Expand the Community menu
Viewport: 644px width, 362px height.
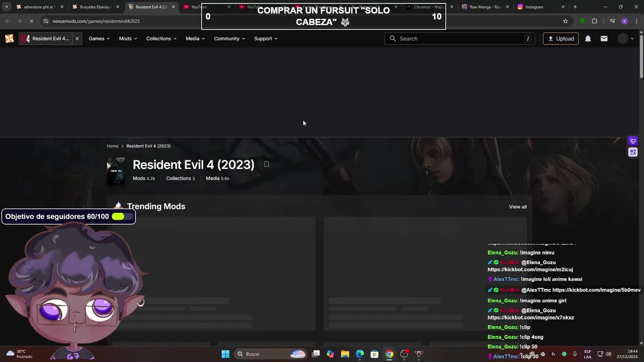click(229, 39)
